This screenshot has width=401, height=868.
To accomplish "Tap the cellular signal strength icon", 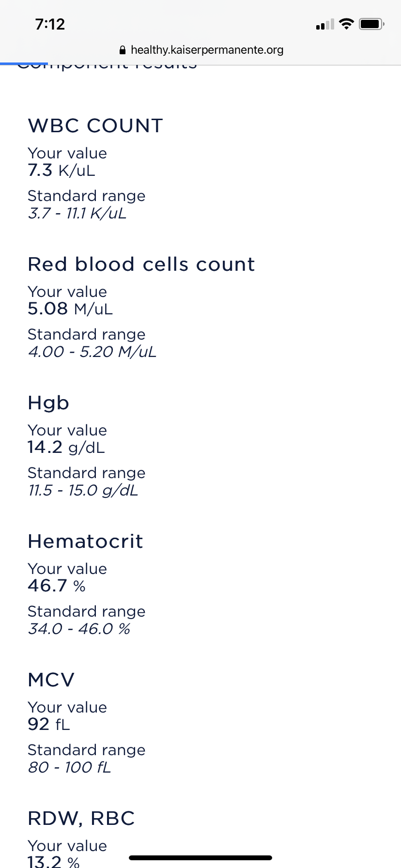I will tap(325, 24).
